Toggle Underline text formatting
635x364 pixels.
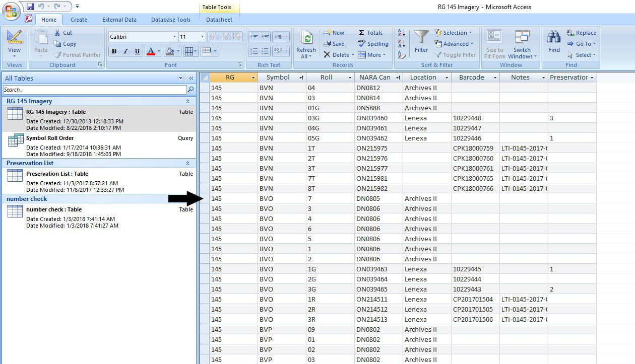click(137, 51)
